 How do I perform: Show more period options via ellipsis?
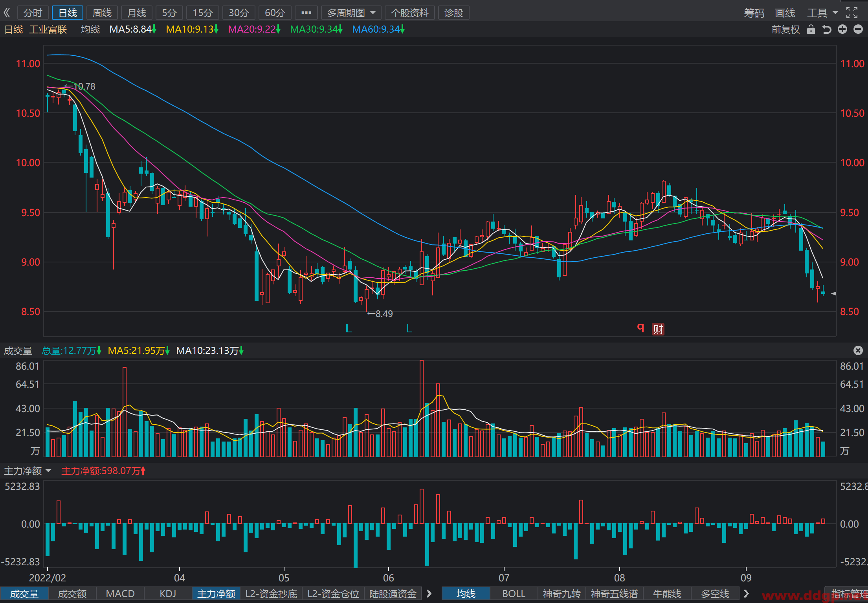(306, 13)
